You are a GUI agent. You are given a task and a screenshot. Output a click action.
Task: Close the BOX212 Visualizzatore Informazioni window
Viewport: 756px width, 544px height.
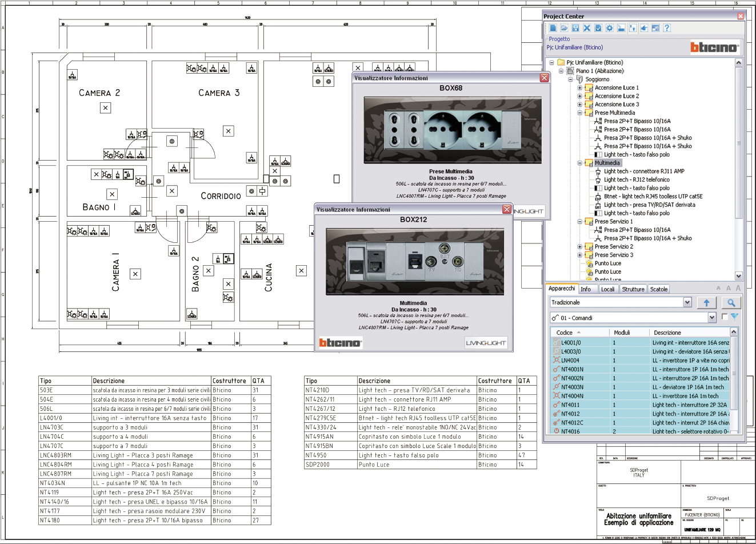[x=506, y=209]
